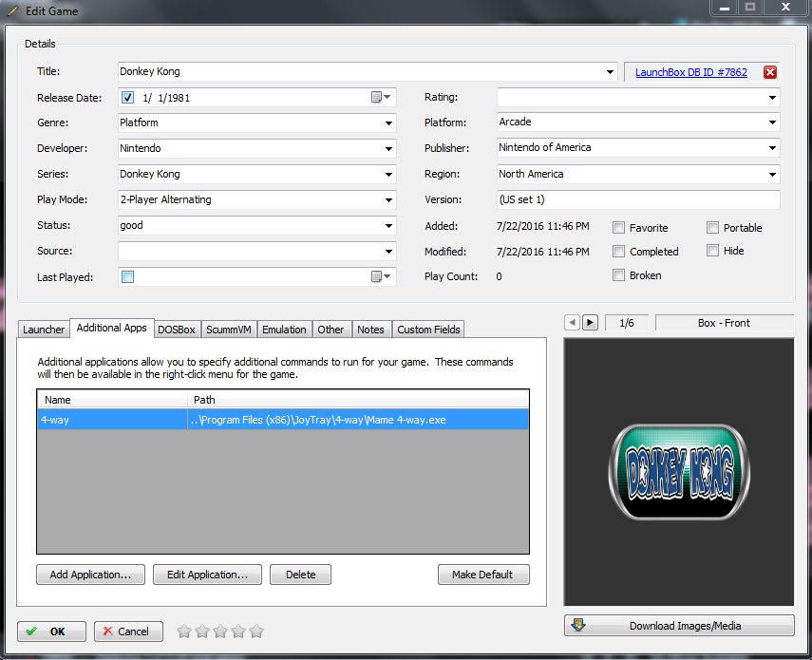Click the Make Default button
This screenshot has width=812, height=660.
[x=483, y=575]
